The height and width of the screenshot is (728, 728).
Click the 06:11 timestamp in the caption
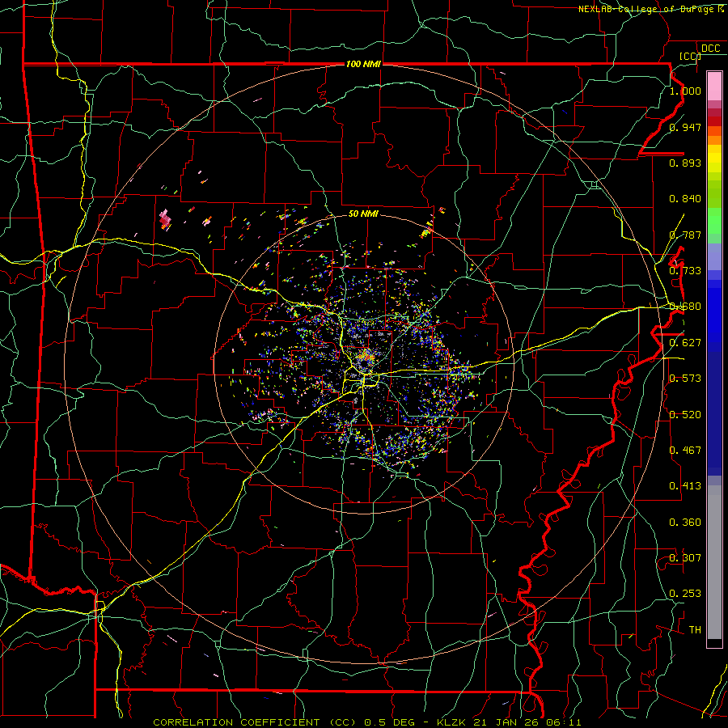pos(562,722)
